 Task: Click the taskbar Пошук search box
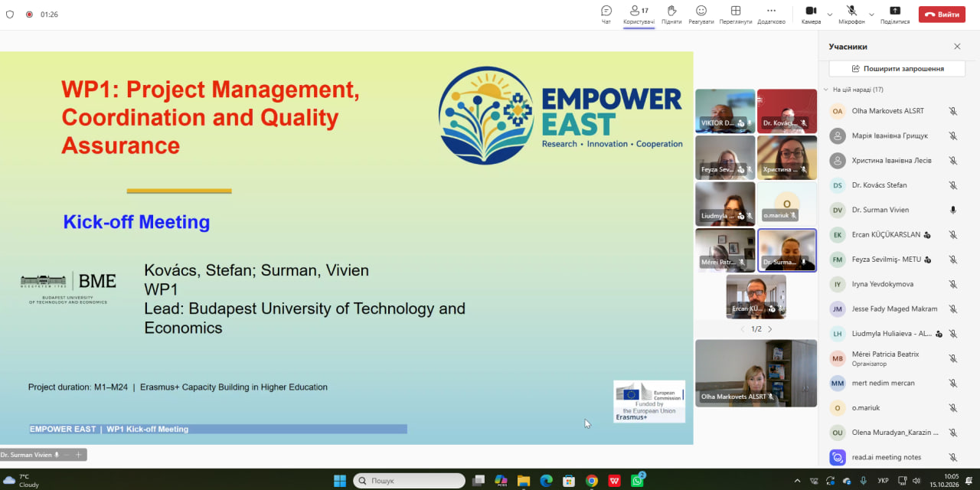coord(410,481)
